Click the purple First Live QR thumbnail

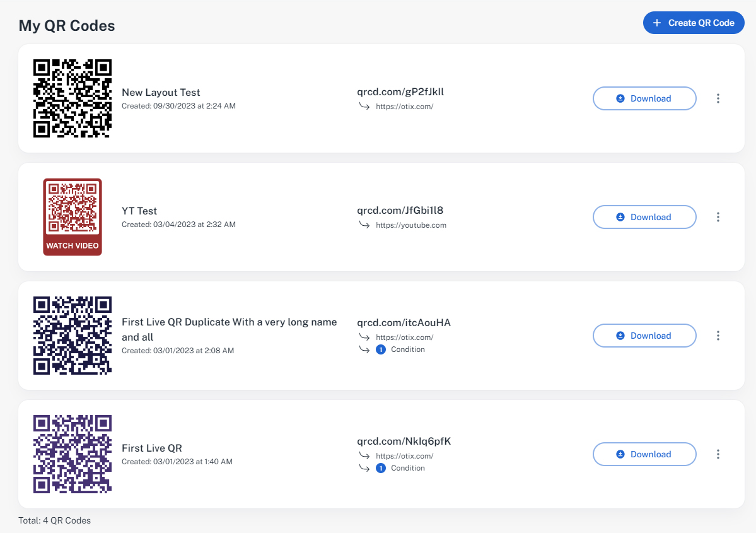[72, 454]
